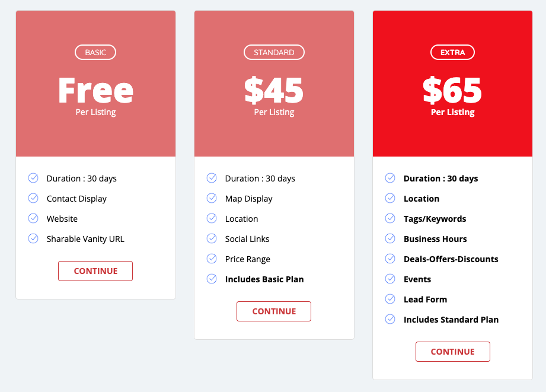
Task: Click the STANDARD plan badge label
Action: pos(274,52)
